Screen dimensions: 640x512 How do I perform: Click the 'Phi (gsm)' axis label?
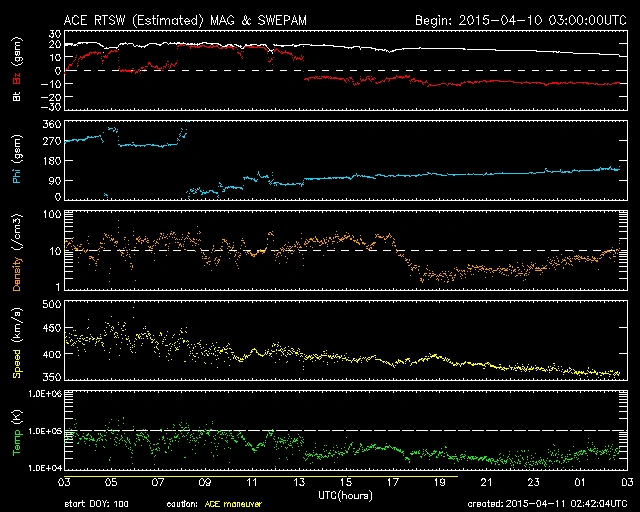pos(16,159)
